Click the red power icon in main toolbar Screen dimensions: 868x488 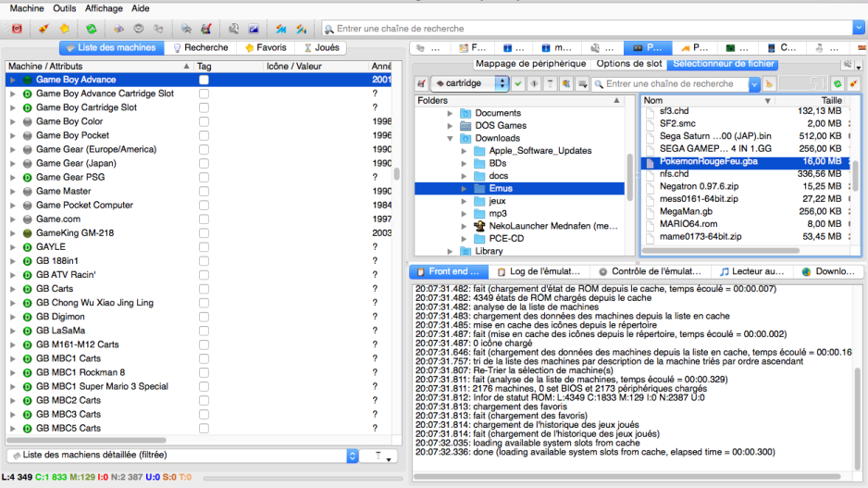[18, 29]
